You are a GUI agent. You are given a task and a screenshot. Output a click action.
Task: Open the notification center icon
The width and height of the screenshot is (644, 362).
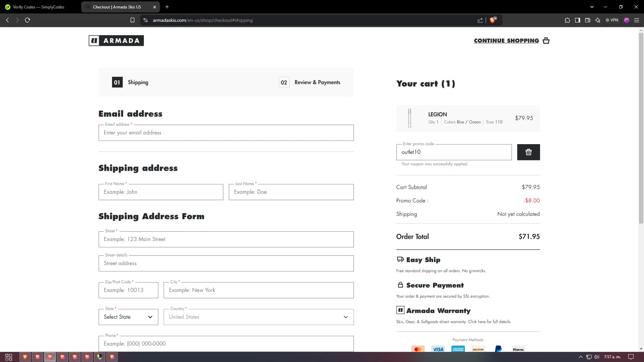coord(631,357)
